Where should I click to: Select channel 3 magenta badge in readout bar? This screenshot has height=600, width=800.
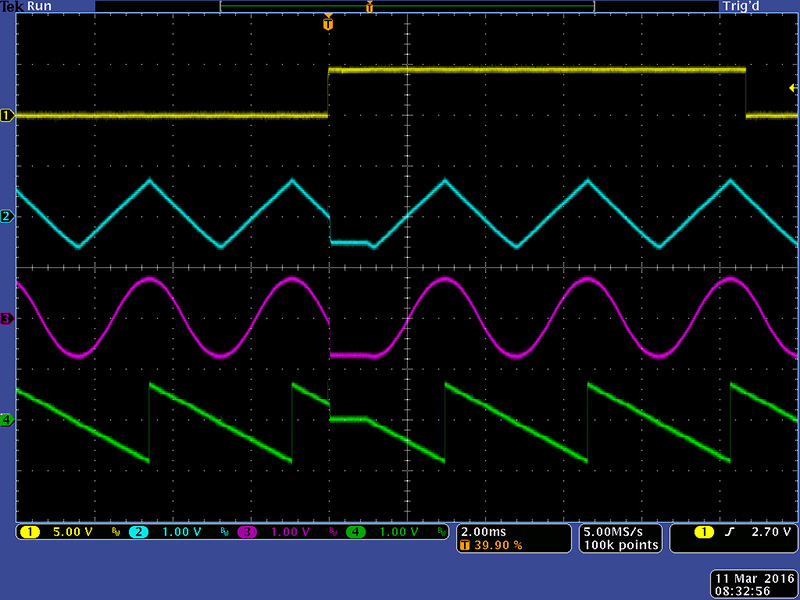click(246, 532)
